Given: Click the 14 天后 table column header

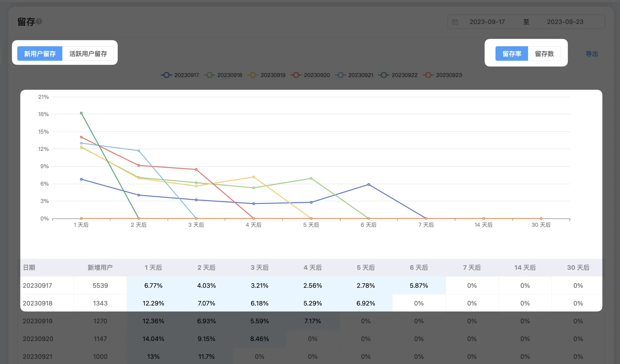Looking at the screenshot, I should [525, 267].
